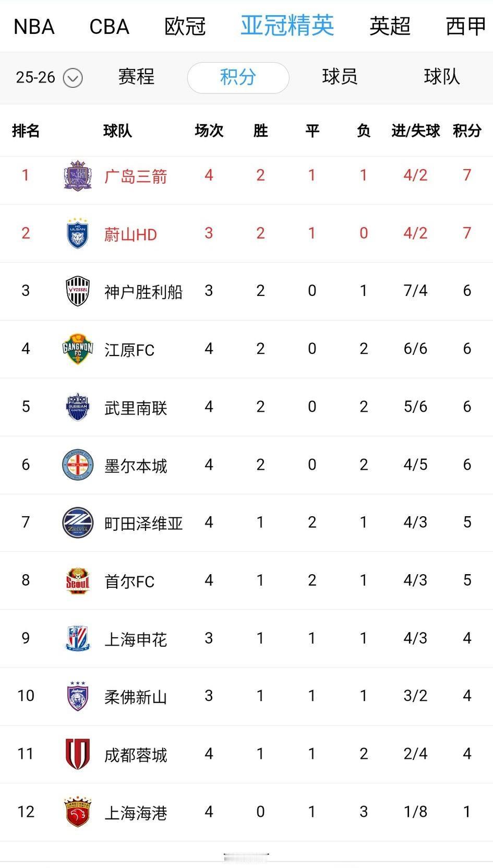The width and height of the screenshot is (493, 868).
Task: Click the Sanfrecce Hiroshima team logo
Action: 78,175
